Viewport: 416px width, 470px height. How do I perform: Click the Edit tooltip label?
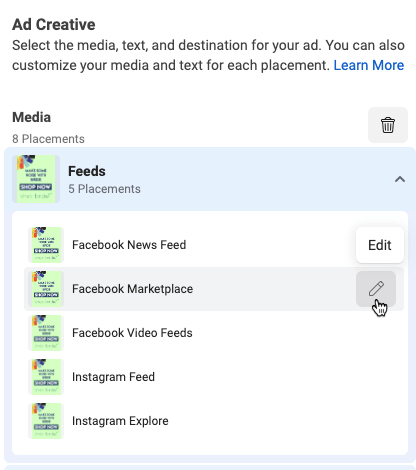(380, 245)
